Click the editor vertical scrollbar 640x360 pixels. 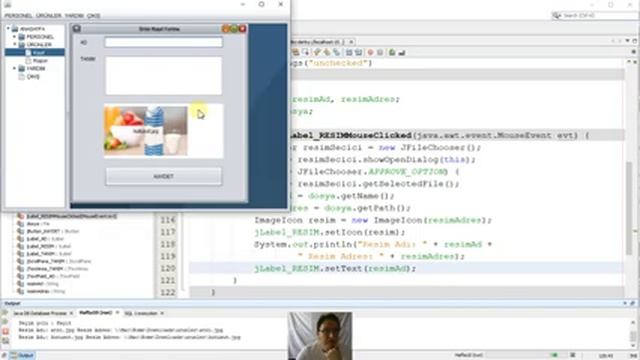629,208
